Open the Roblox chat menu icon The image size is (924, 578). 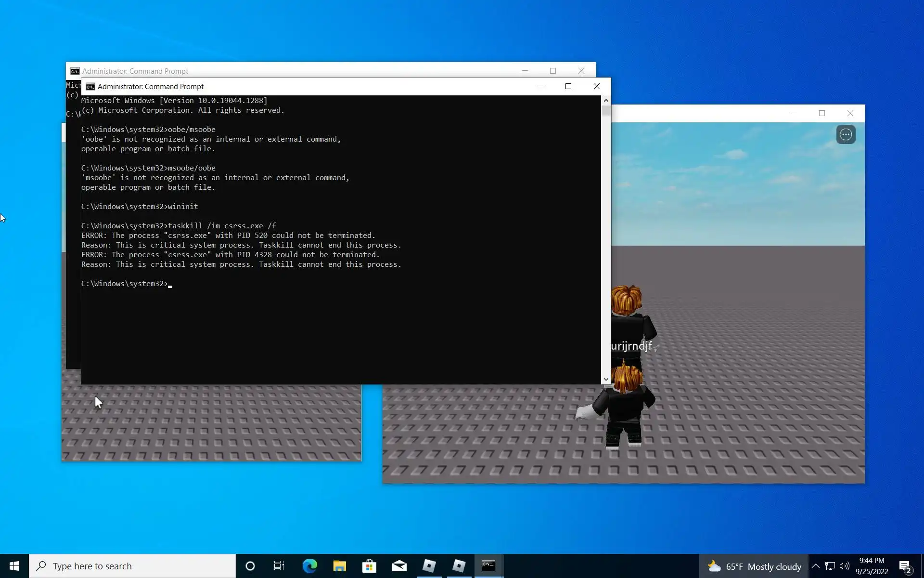pyautogui.click(x=846, y=134)
